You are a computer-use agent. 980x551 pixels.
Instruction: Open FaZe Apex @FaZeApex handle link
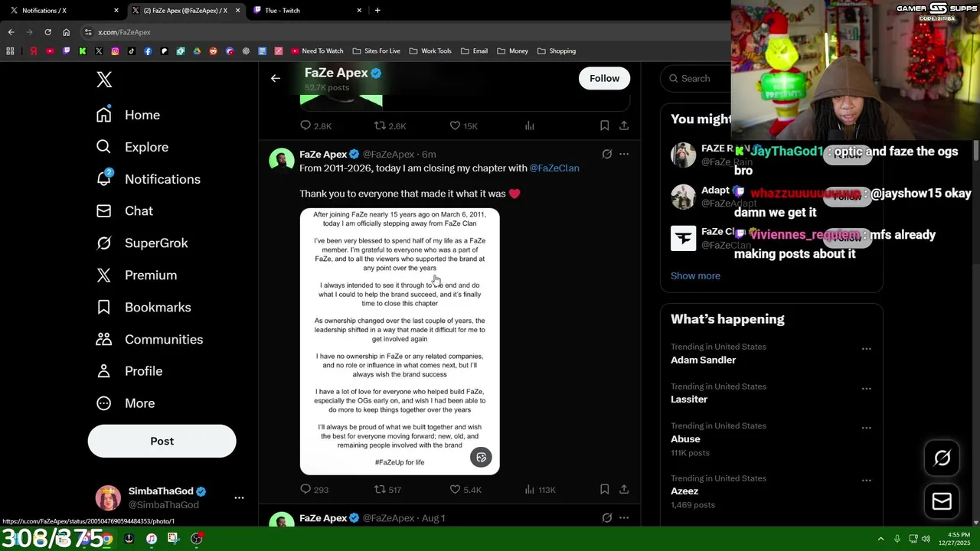click(x=388, y=154)
